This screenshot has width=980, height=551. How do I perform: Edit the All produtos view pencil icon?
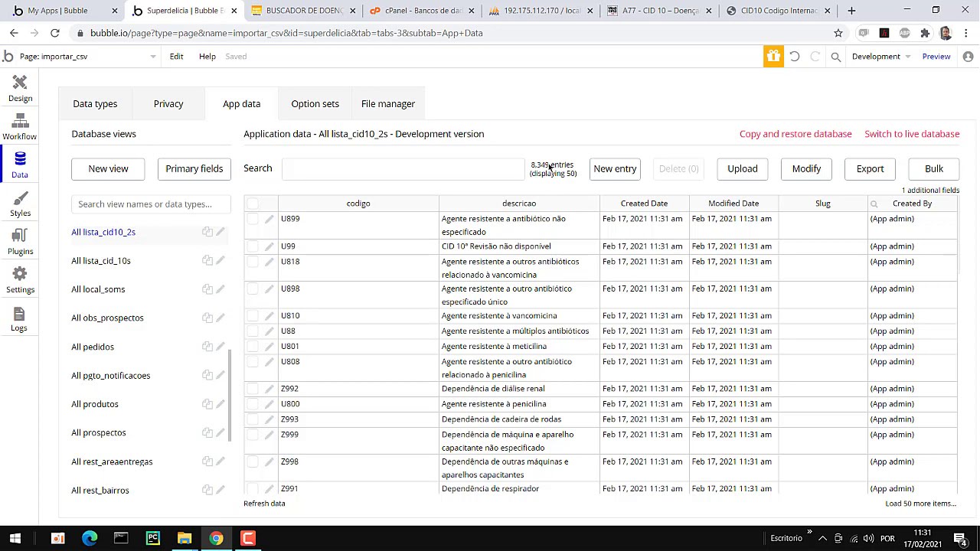point(220,404)
